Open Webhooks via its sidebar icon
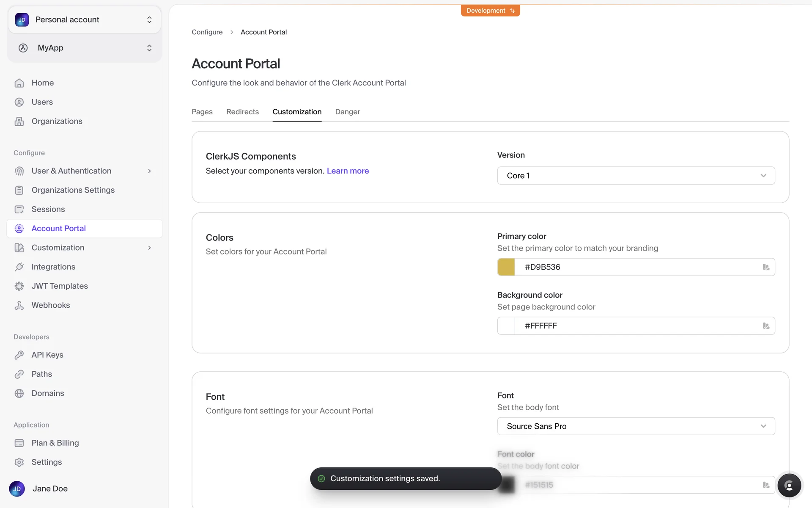This screenshot has width=812, height=508. point(19,305)
